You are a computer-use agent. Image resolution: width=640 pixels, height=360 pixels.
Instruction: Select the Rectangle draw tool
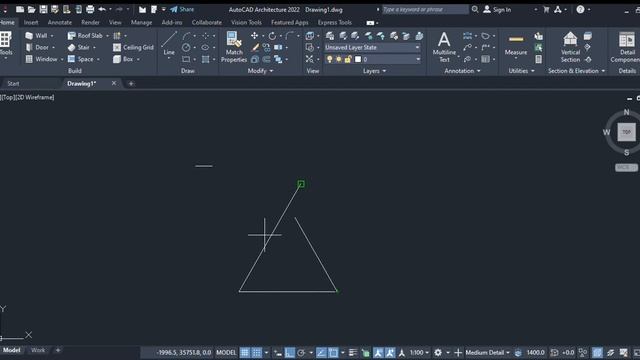click(x=186, y=59)
